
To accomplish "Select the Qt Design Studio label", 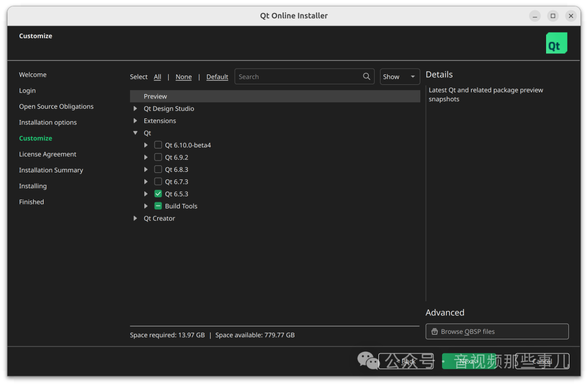I will click(169, 109).
